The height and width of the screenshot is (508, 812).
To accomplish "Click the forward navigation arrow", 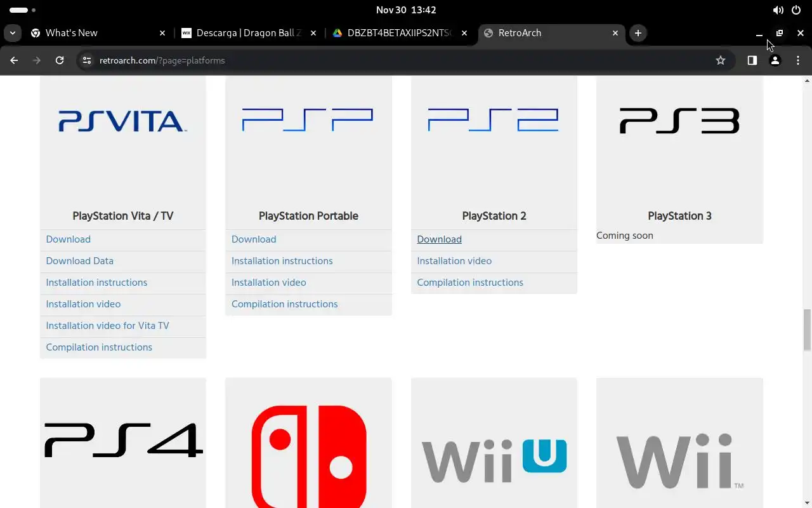I will (x=37, y=60).
